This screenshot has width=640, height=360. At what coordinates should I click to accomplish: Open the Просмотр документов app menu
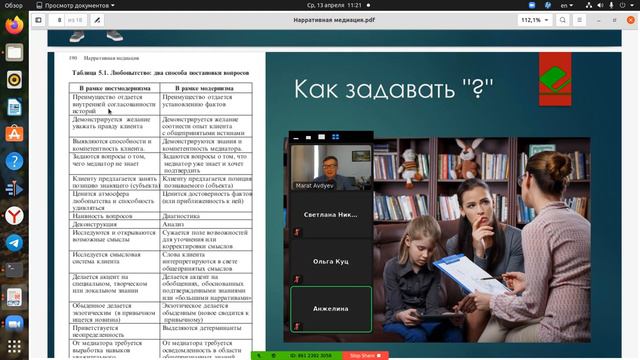[x=76, y=5]
